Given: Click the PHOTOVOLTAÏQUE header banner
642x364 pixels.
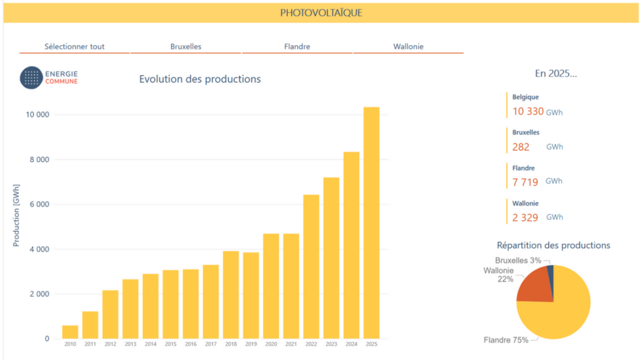Looking at the screenshot, I should [321, 12].
